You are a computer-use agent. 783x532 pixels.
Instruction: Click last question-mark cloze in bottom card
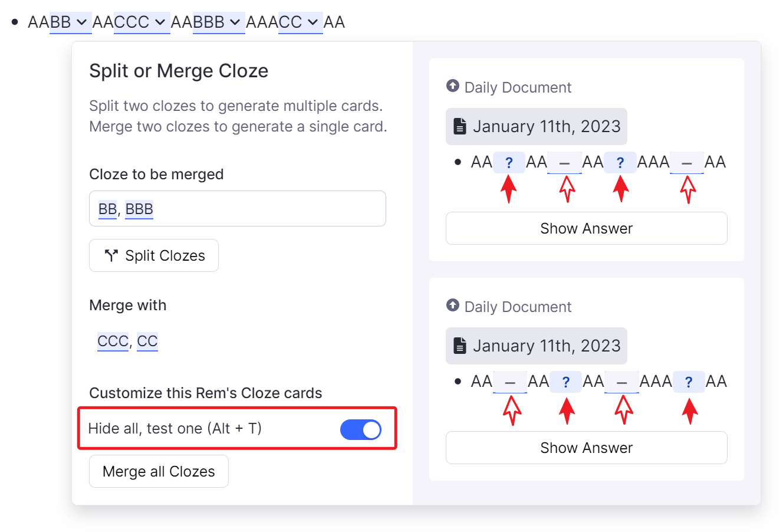(689, 382)
